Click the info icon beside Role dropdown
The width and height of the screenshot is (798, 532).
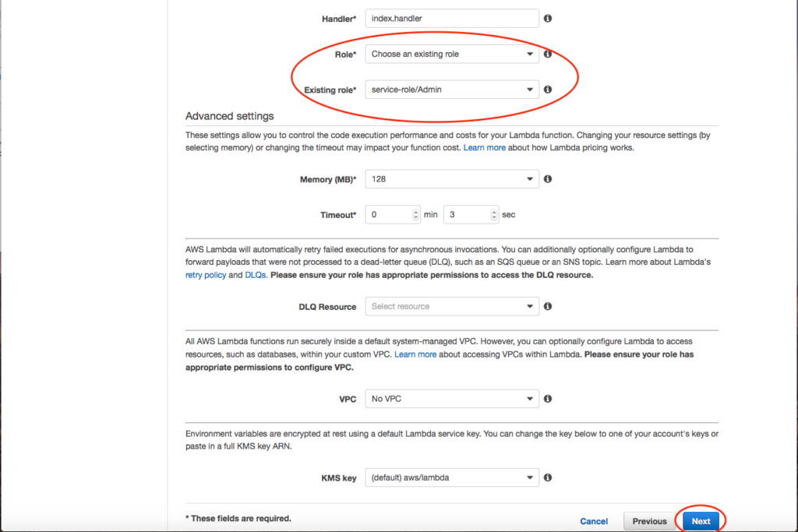click(x=548, y=55)
